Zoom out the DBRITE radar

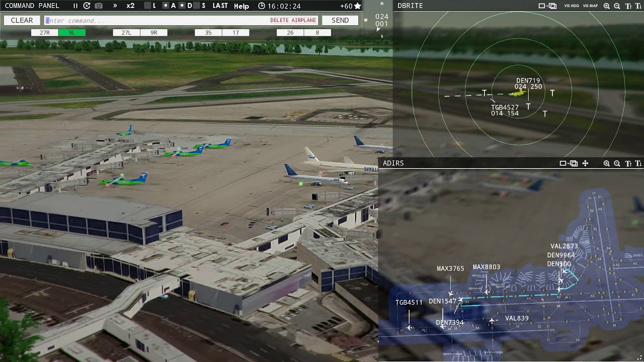click(x=617, y=6)
